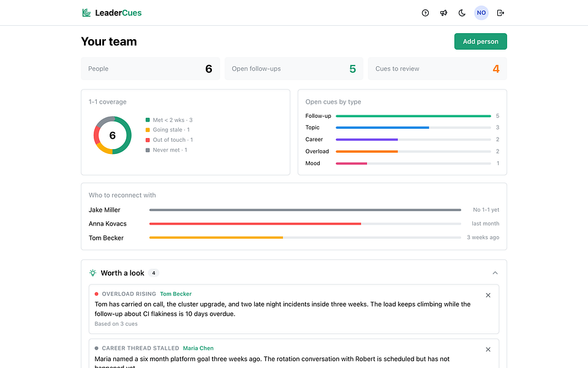This screenshot has height=368, width=588.
Task: Collapse the Worth a look section
Action: click(495, 273)
